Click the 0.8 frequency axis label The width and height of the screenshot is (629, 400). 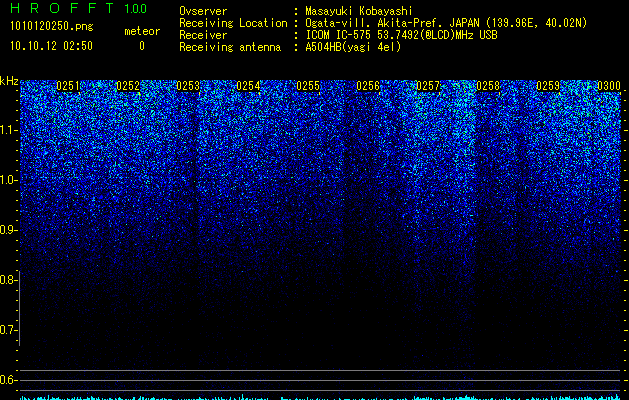coord(9,280)
